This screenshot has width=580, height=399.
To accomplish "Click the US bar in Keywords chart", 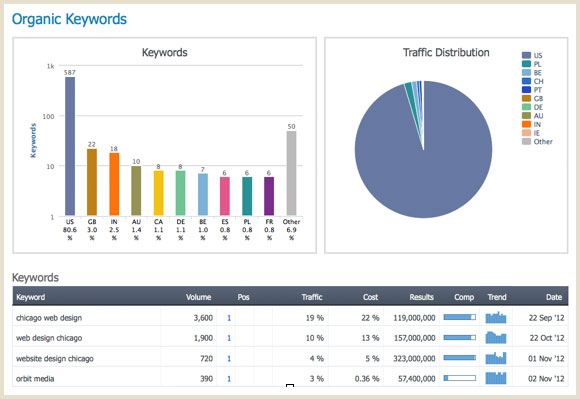I will point(70,146).
